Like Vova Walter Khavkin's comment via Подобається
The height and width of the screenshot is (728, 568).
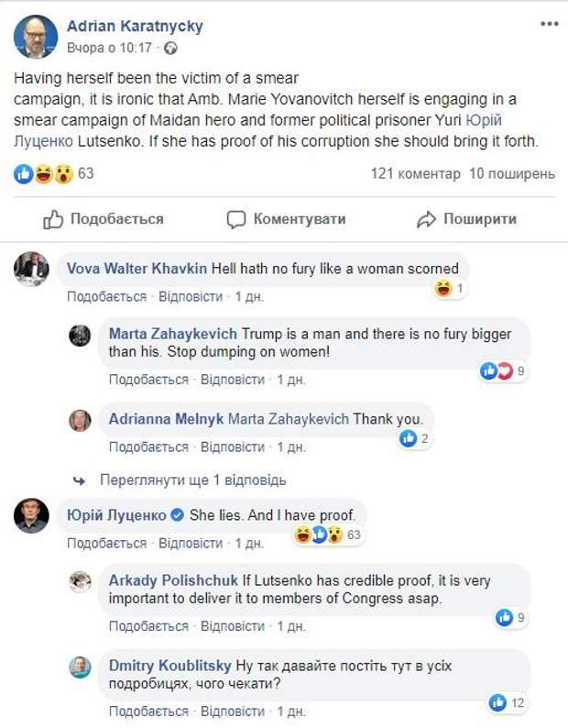(x=106, y=297)
